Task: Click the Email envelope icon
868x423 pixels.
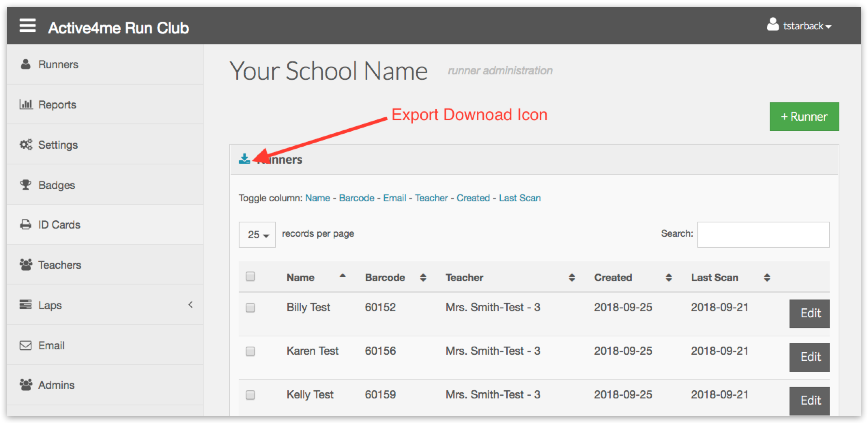Action: tap(26, 346)
